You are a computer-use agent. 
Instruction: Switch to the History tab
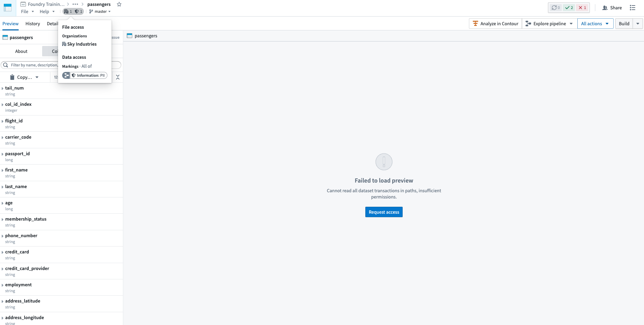33,24
